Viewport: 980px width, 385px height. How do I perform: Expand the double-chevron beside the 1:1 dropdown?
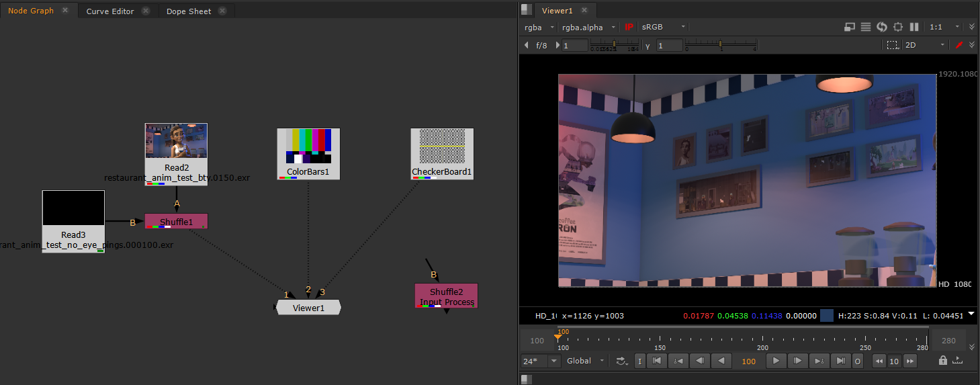pyautogui.click(x=972, y=27)
